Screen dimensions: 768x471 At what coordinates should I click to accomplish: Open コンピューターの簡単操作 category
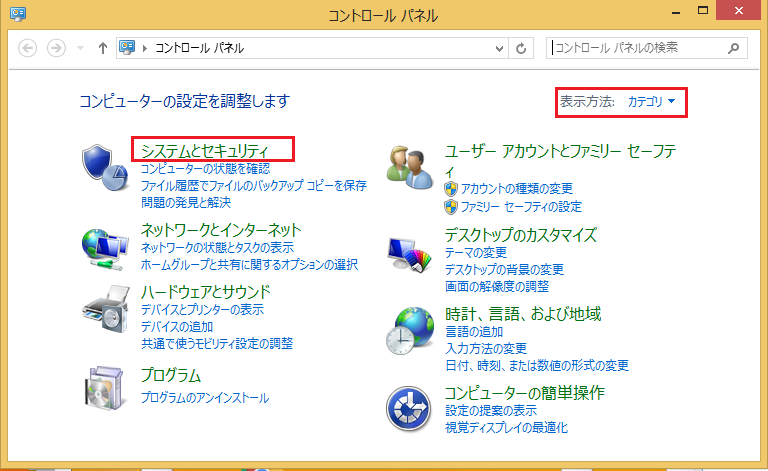[525, 393]
